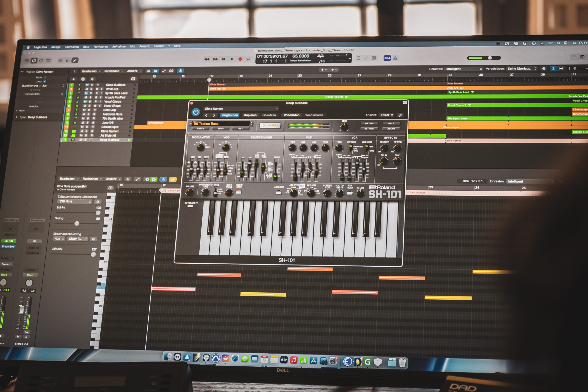Screen dimensions: 588x392
Task: Open the Music app in Dock
Action: pos(294,360)
